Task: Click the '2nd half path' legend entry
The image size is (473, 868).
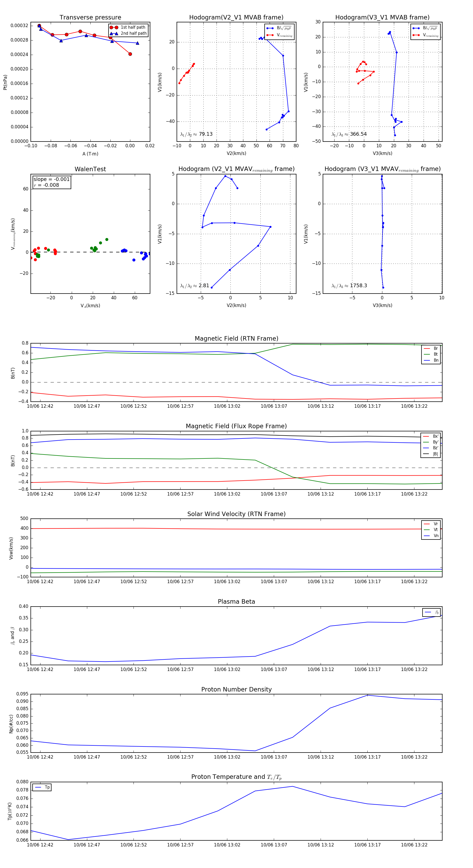Action: click(128, 33)
